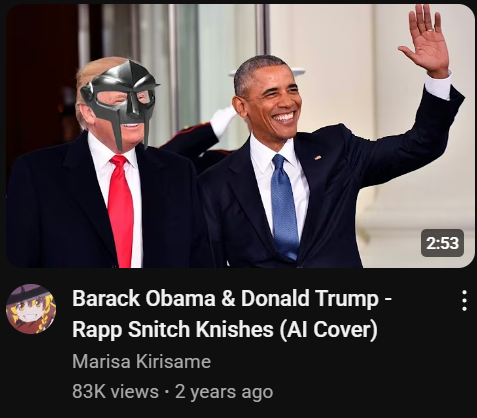Click the metal mask in the thumbnail
Screen dimensions: 477x418
(119, 100)
